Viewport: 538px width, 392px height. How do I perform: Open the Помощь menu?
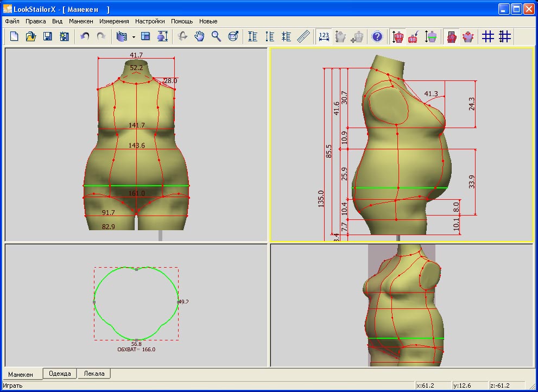tap(182, 21)
